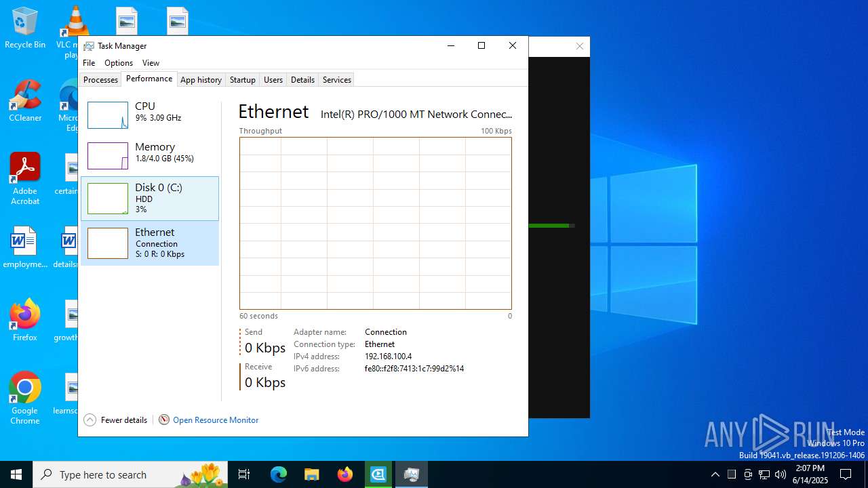Open the Options menu

(119, 62)
